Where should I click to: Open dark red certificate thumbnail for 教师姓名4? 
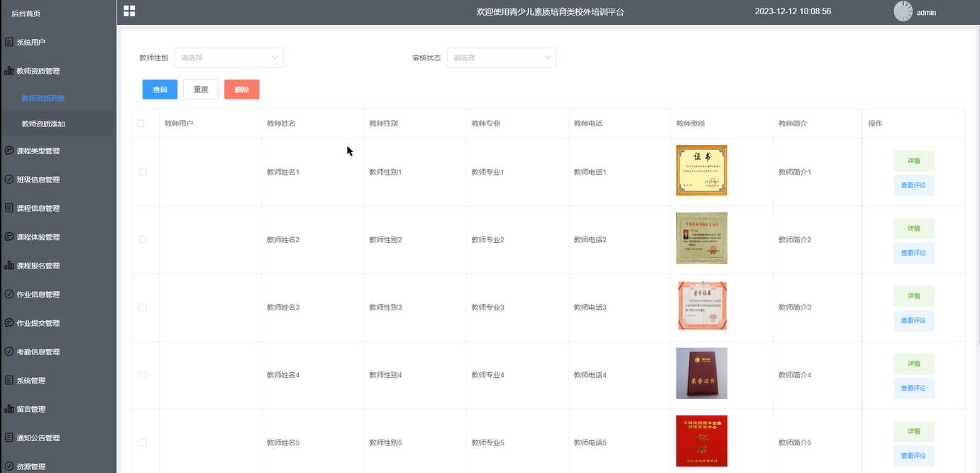pos(702,374)
